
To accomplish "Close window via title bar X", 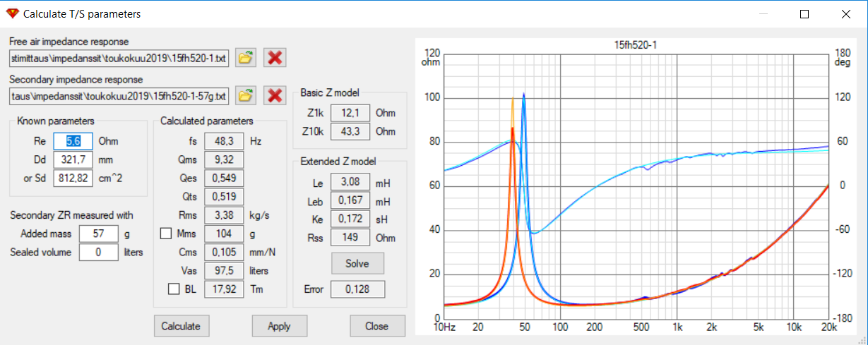I will click(845, 13).
